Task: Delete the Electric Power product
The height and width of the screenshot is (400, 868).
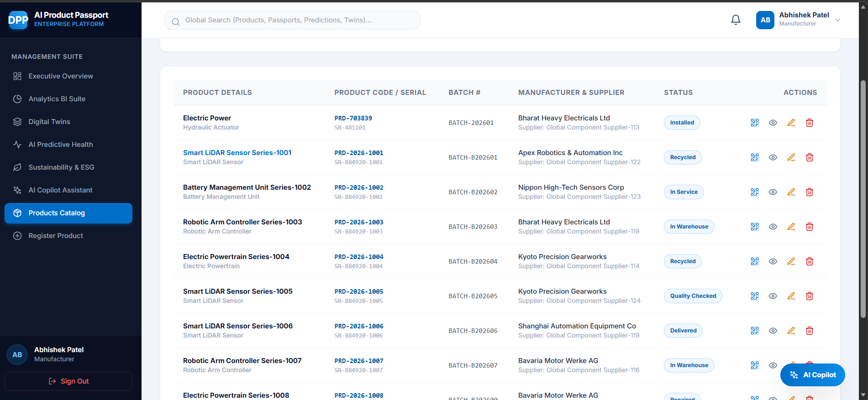Action: click(810, 123)
